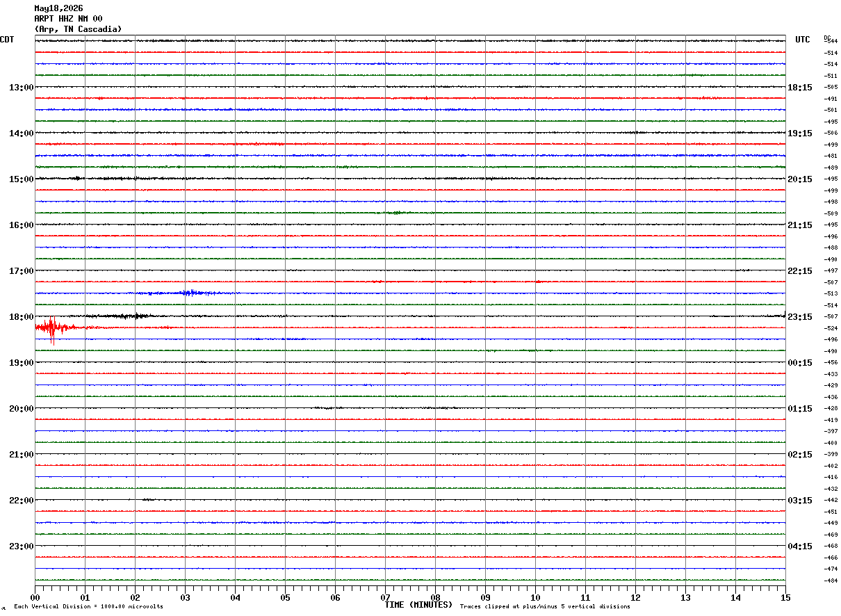Click the CDT column header
This screenshot has width=841, height=616.
click(7, 40)
